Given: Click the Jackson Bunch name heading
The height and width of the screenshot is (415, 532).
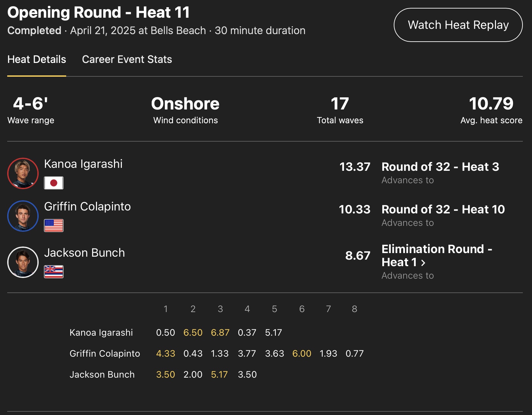Looking at the screenshot, I should point(85,253).
